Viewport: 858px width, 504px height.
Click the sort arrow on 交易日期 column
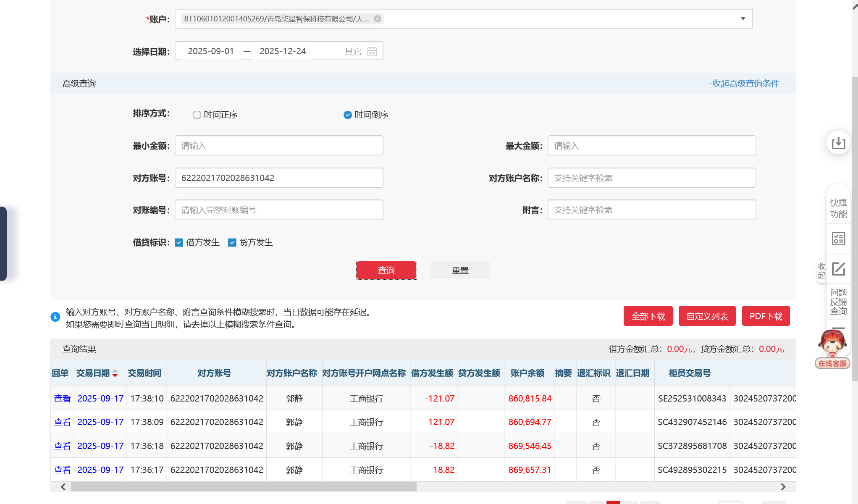click(115, 373)
